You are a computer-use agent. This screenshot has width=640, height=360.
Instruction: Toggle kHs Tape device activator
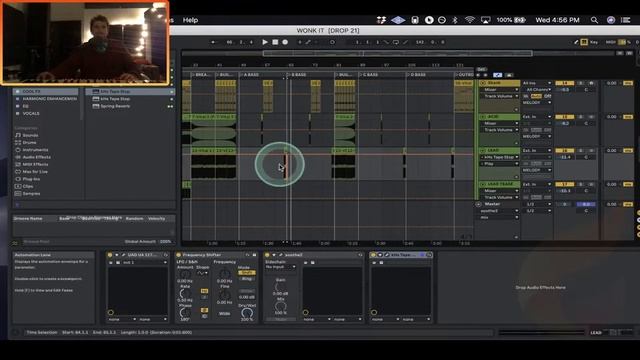pos(373,255)
